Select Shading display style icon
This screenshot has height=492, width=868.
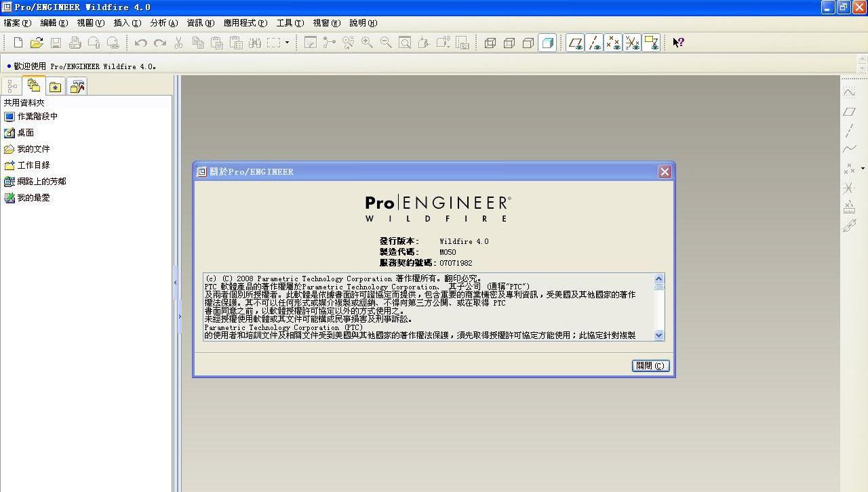(547, 43)
